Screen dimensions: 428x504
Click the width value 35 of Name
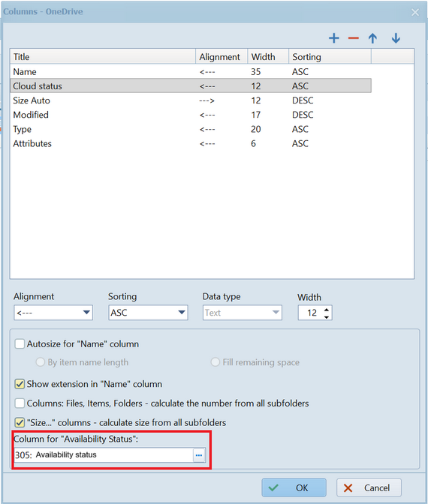pos(256,71)
